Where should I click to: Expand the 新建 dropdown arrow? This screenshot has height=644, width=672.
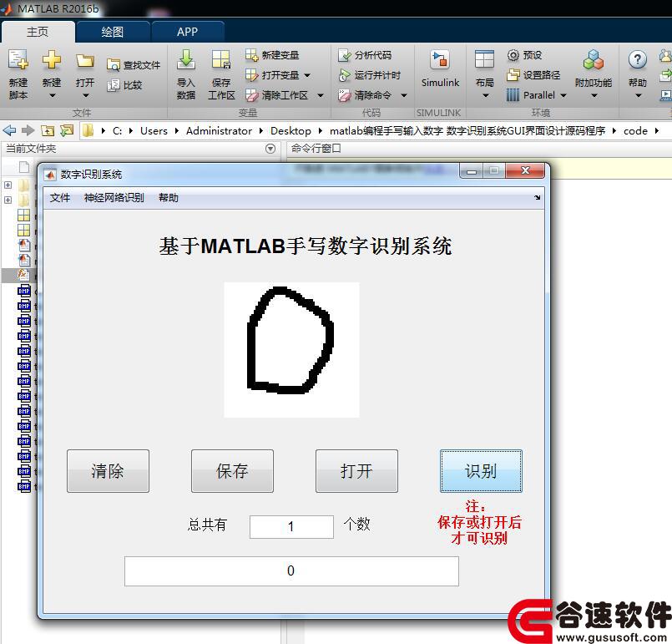[x=52, y=95]
